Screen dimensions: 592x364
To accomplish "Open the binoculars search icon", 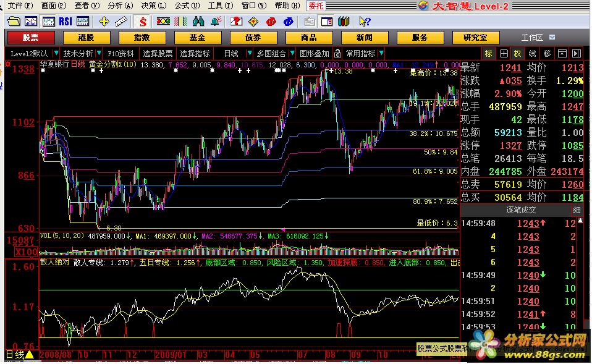I will 198,22.
